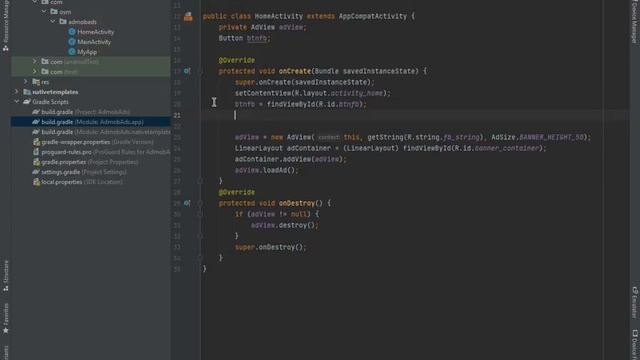Click the settings.gradle file icon

click(x=36, y=172)
